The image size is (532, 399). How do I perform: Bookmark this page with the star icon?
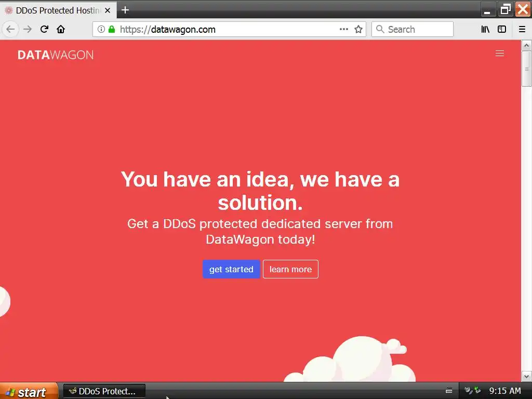[358, 29]
